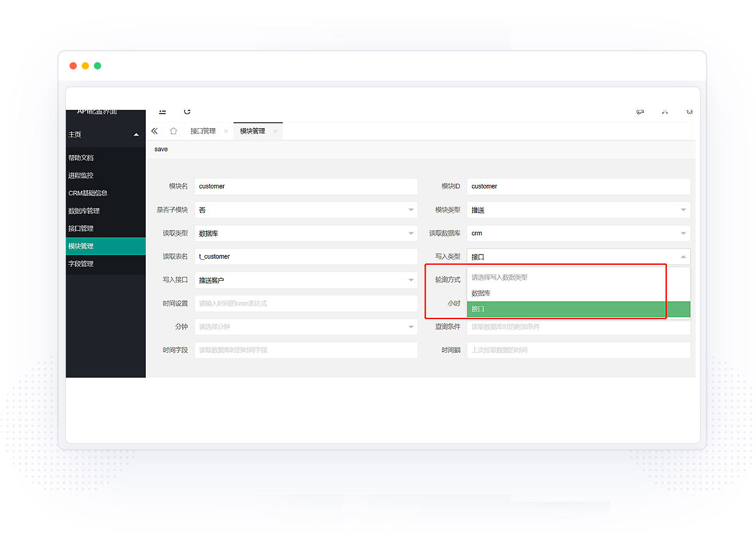Click the red window close dot
The image size is (756, 537).
73,66
